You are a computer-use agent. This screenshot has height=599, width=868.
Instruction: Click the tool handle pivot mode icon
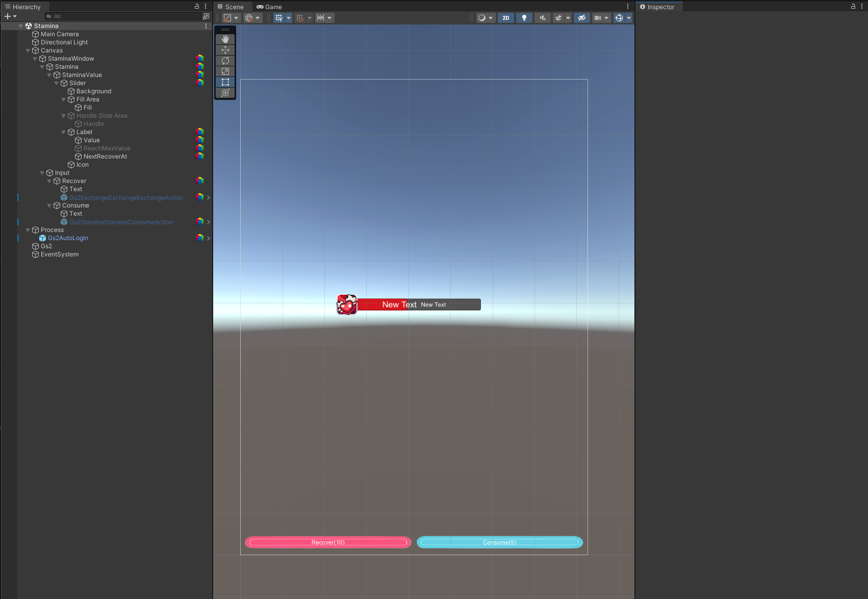coord(227,18)
